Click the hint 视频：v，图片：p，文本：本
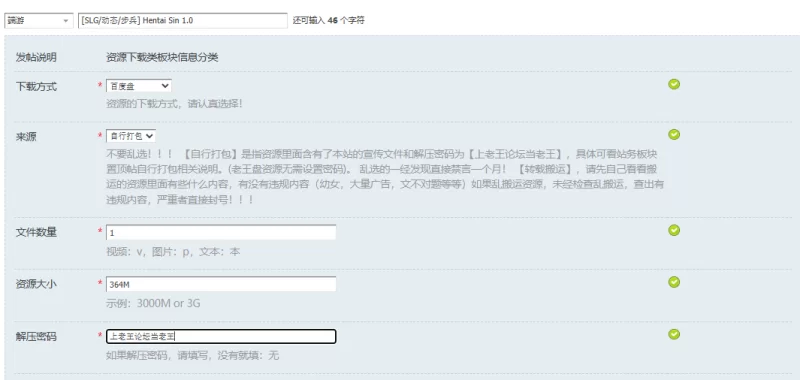 173,251
